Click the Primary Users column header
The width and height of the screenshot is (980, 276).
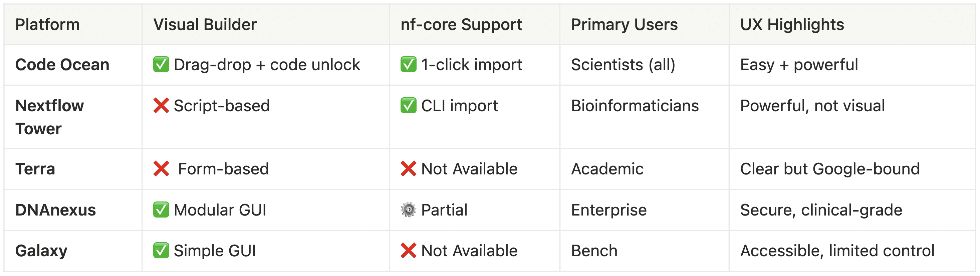pyautogui.click(x=624, y=25)
